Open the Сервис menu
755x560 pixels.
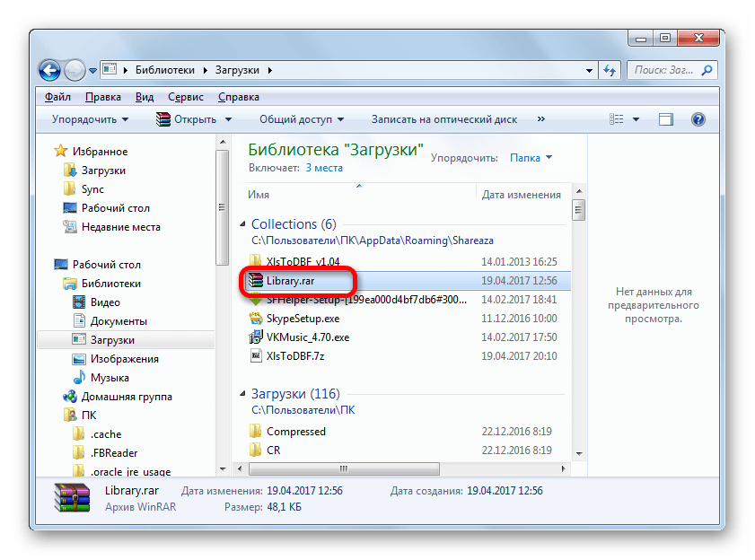[186, 97]
